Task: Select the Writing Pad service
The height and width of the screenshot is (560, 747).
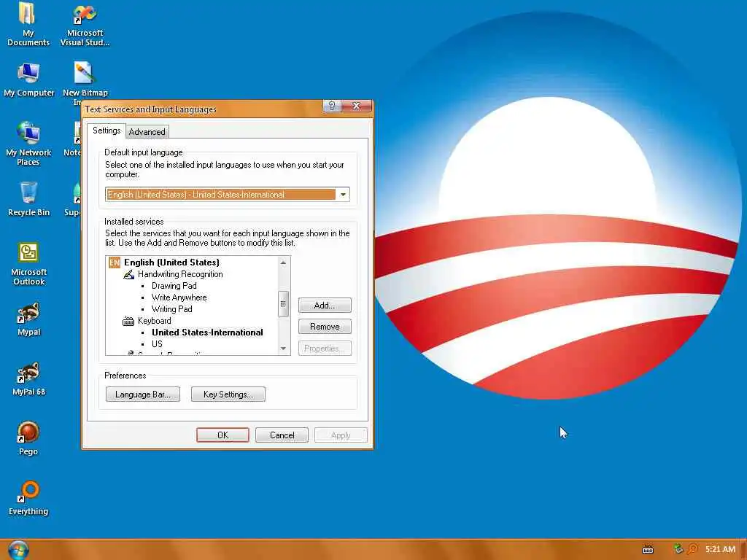Action: click(171, 309)
